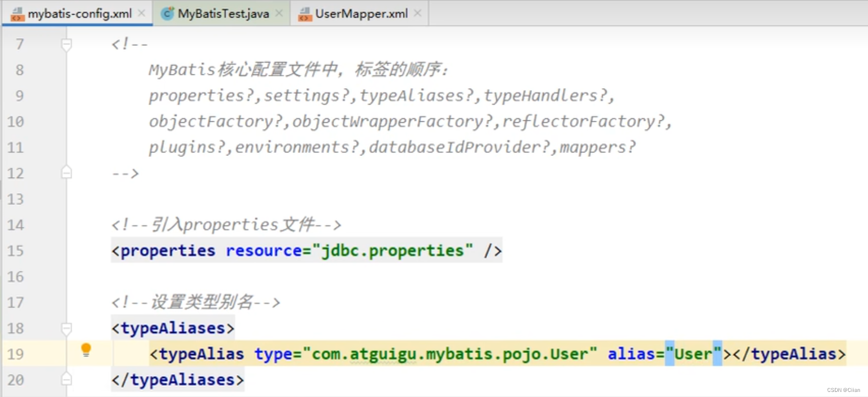The height and width of the screenshot is (397, 868).
Task: Click the highlighted "User" alias value
Action: click(693, 354)
